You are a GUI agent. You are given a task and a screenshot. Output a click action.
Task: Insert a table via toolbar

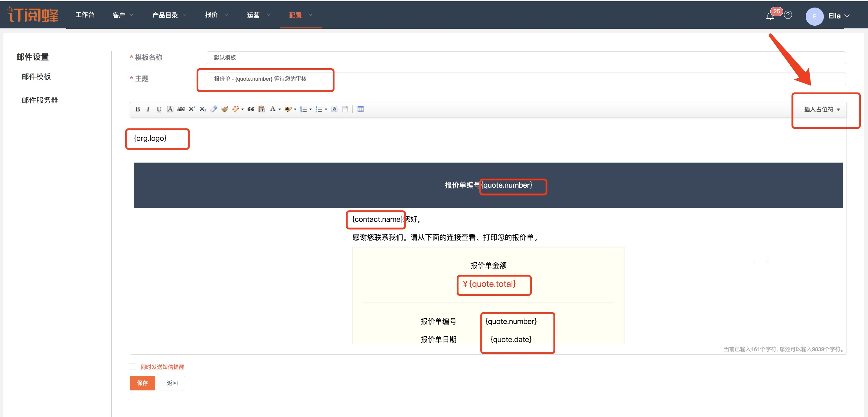point(360,109)
